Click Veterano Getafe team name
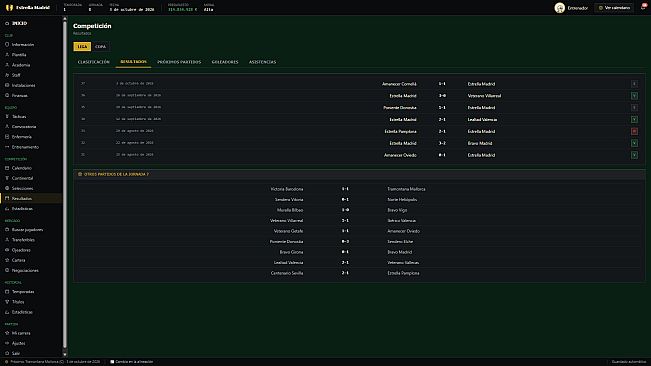This screenshot has width=651, height=366. 289,231
